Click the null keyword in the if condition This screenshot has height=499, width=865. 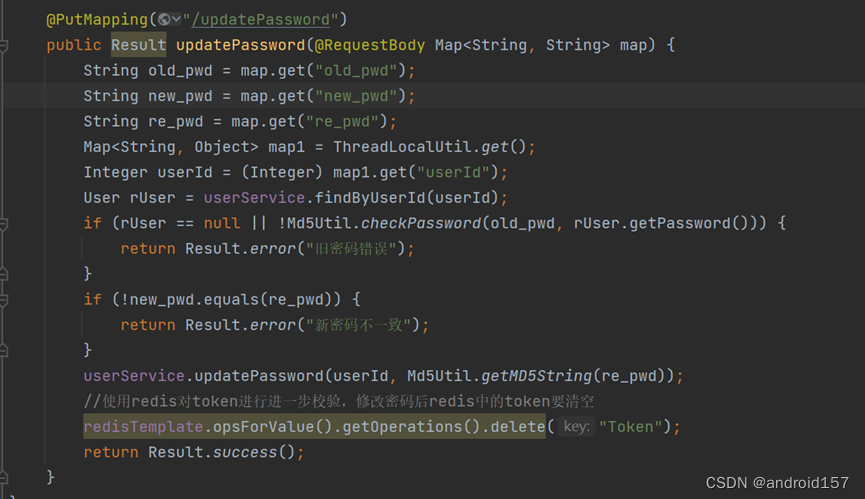(222, 223)
